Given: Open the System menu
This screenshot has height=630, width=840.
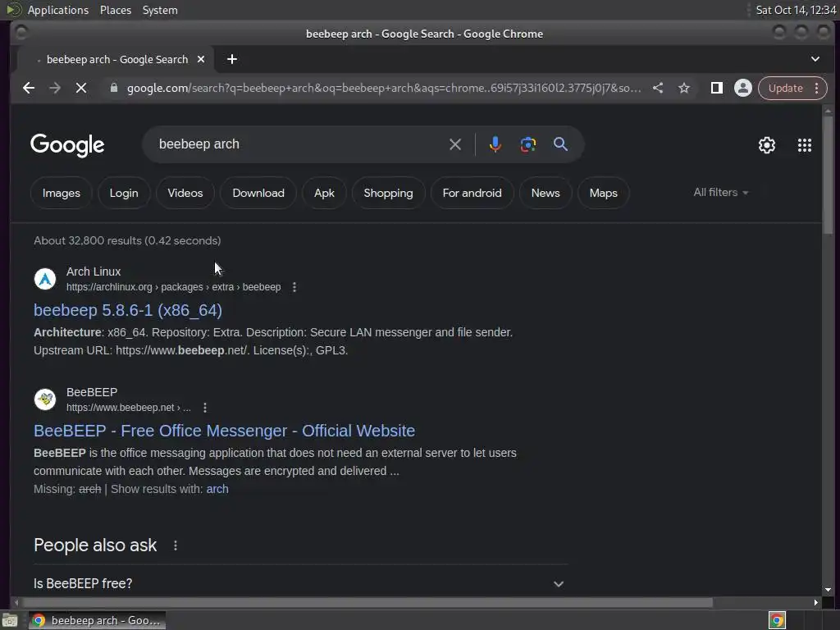Looking at the screenshot, I should 160,10.
